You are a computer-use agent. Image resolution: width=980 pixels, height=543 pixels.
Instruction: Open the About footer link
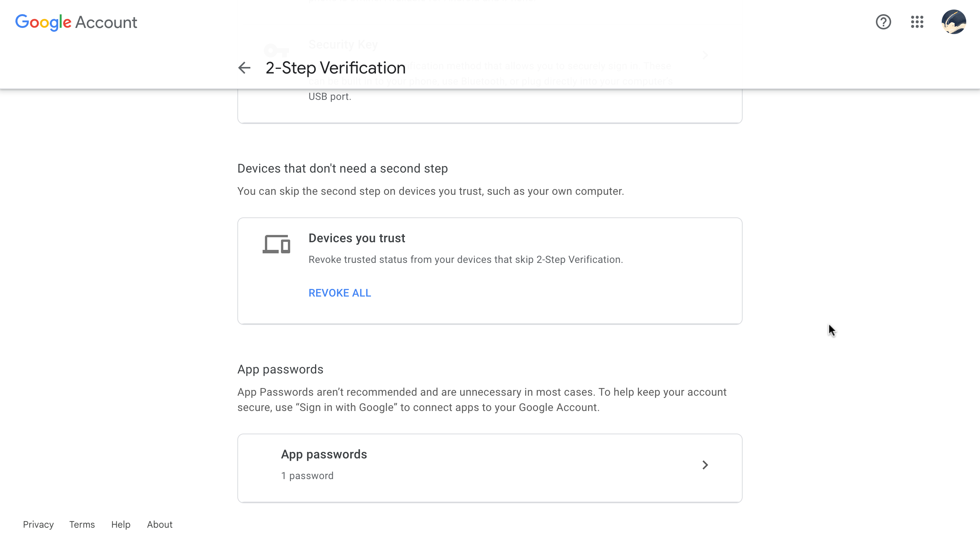160,524
